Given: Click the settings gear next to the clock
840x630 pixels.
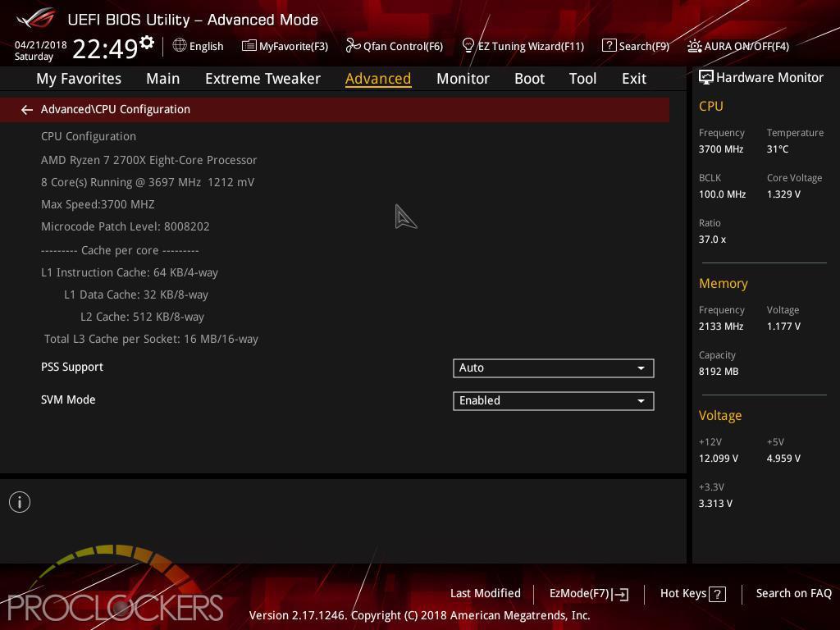Looking at the screenshot, I should pyautogui.click(x=147, y=42).
